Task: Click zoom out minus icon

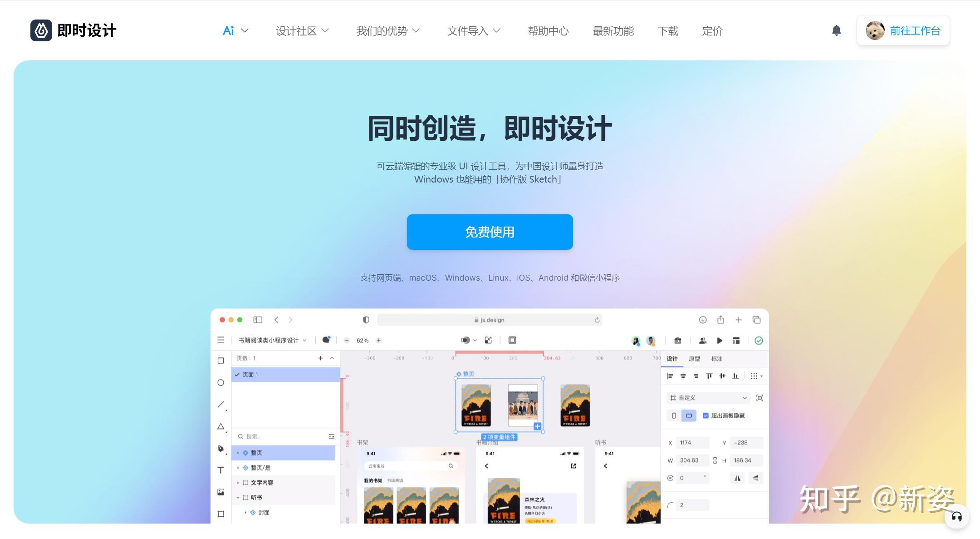Action: coord(347,341)
